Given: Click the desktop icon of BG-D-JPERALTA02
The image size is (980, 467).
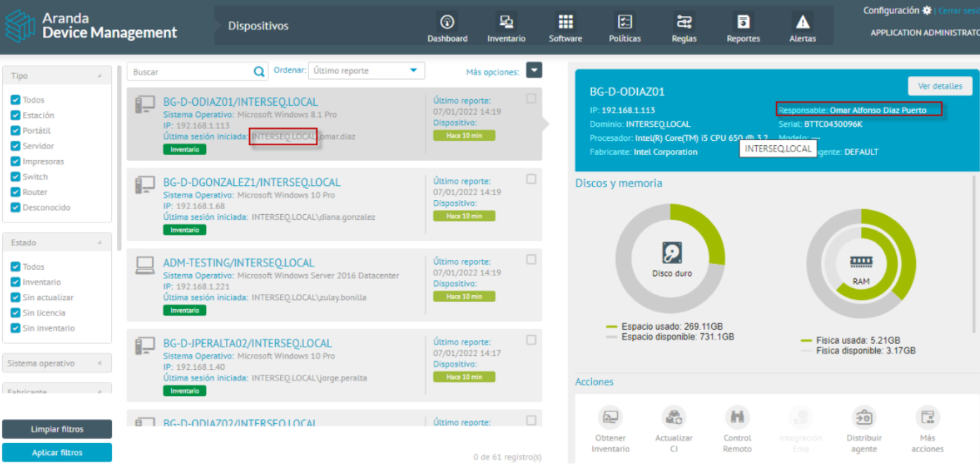Looking at the screenshot, I should click(x=145, y=345).
